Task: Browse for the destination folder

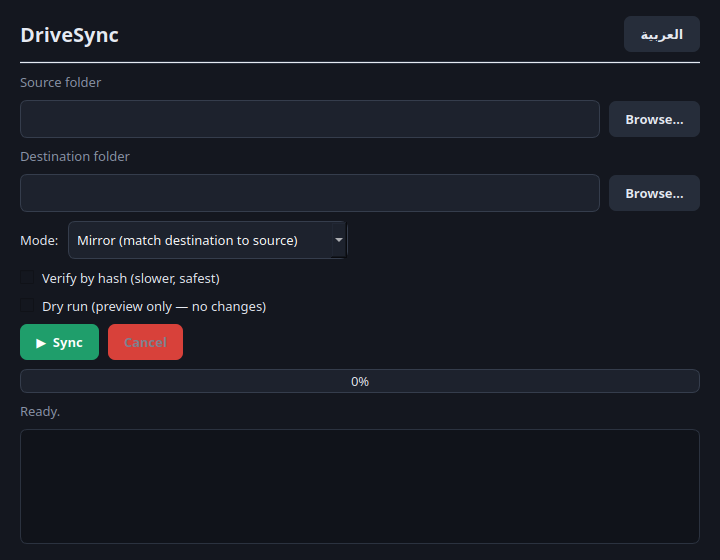Action: [x=654, y=193]
